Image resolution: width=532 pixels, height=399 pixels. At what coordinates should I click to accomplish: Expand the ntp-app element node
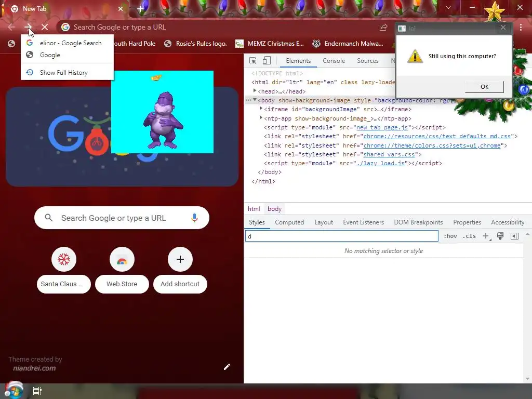tap(261, 118)
